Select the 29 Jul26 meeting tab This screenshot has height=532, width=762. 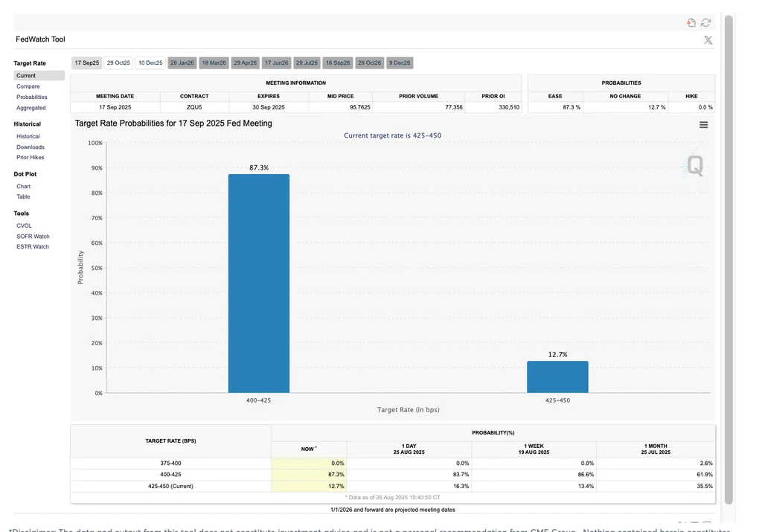(307, 63)
